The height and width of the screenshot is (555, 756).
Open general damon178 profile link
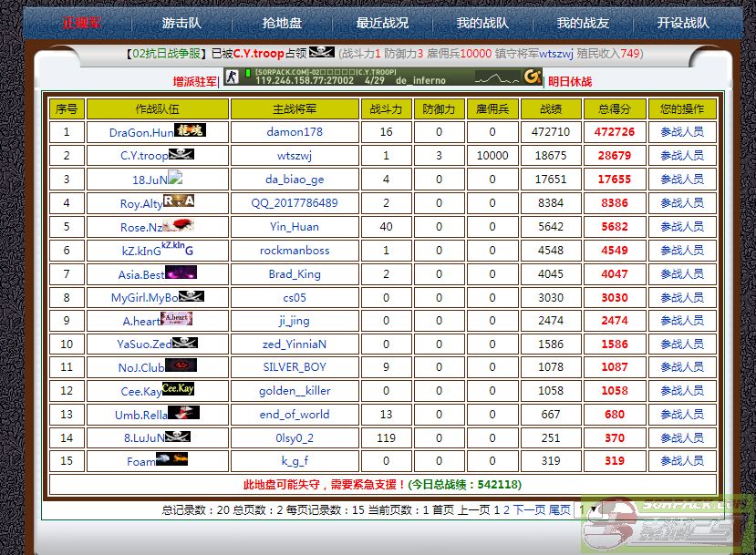pos(294,132)
